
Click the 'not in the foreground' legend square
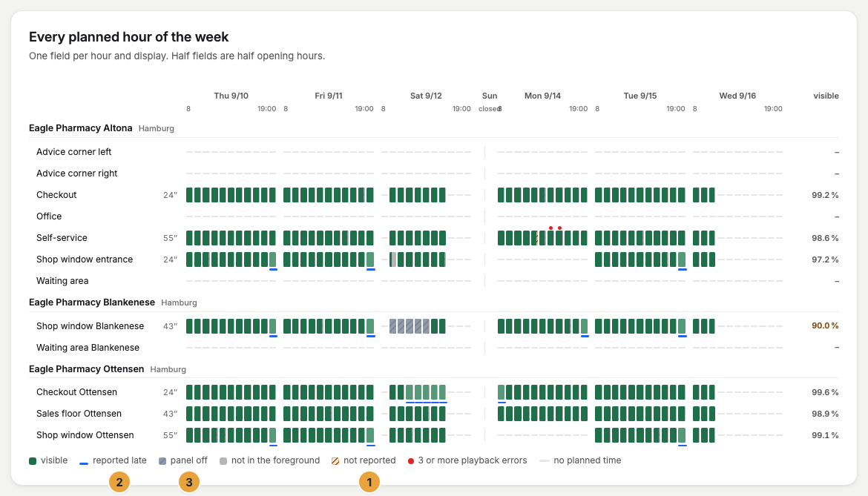tap(223, 461)
